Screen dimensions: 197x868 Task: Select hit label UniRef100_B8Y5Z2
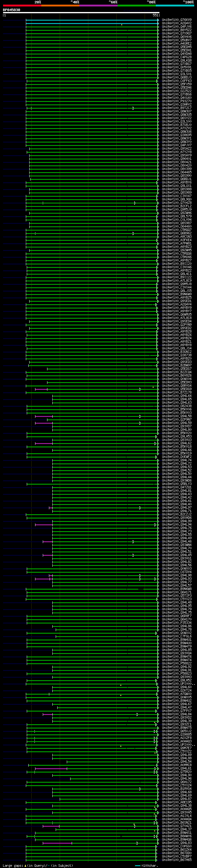point(177,30)
